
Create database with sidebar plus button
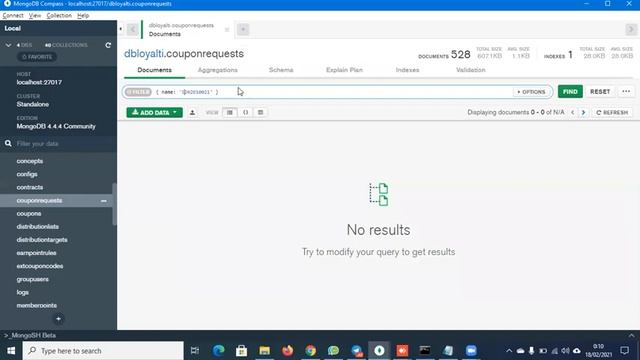(x=58, y=319)
